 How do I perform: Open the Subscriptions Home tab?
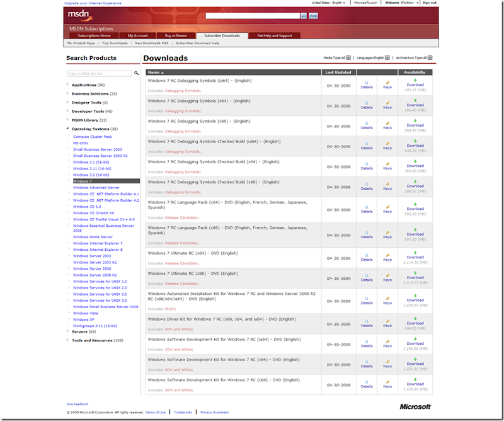(94, 36)
